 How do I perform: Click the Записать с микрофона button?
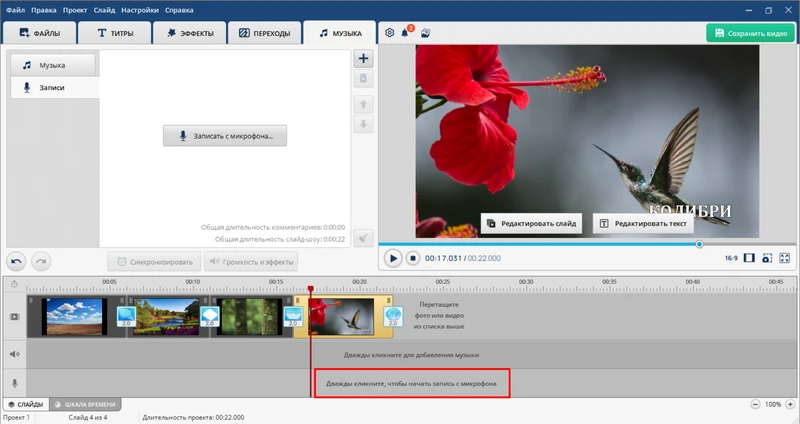pos(225,136)
